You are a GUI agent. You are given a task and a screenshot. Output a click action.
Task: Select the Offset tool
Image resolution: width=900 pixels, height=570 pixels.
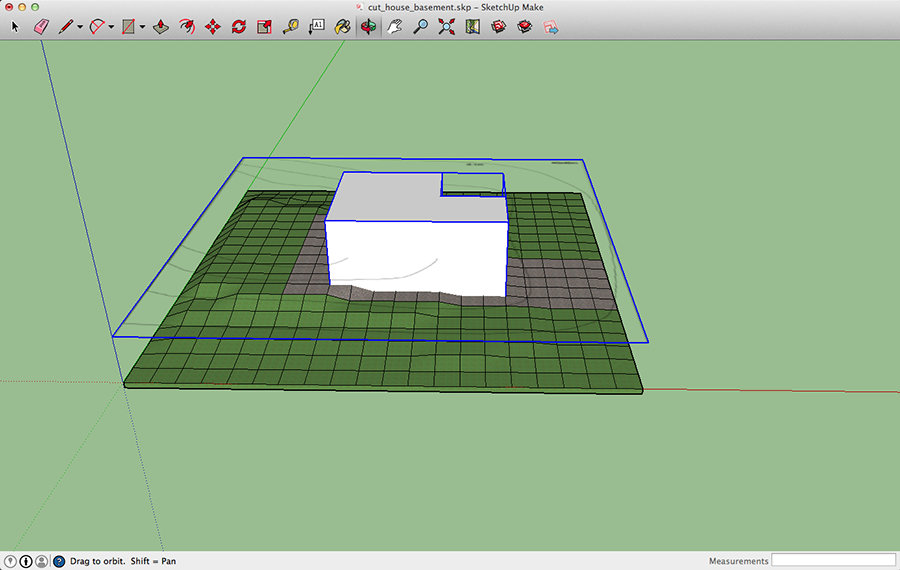[187, 26]
